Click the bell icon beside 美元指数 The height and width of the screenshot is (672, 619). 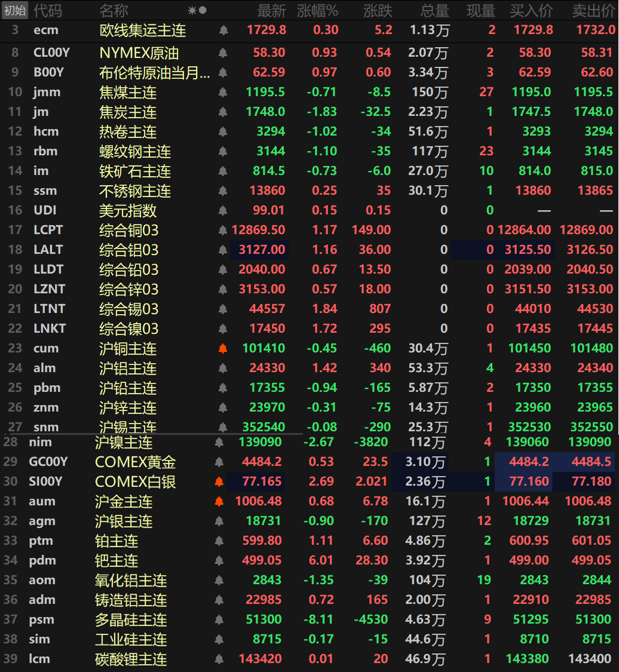point(223,211)
